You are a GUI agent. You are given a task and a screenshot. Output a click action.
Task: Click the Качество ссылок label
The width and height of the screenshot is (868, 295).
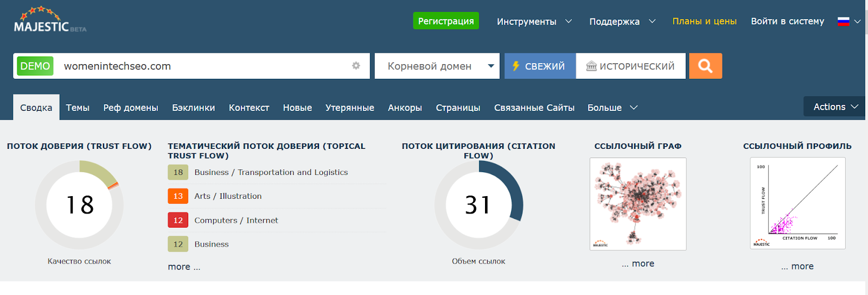pos(79,261)
